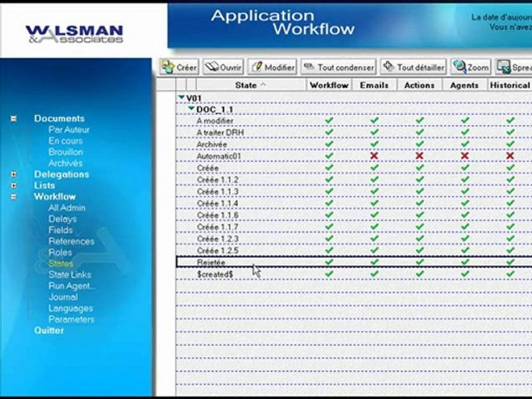This screenshot has width=532, height=399.
Task: Expand the Lists sidebar section
Action: coord(13,186)
